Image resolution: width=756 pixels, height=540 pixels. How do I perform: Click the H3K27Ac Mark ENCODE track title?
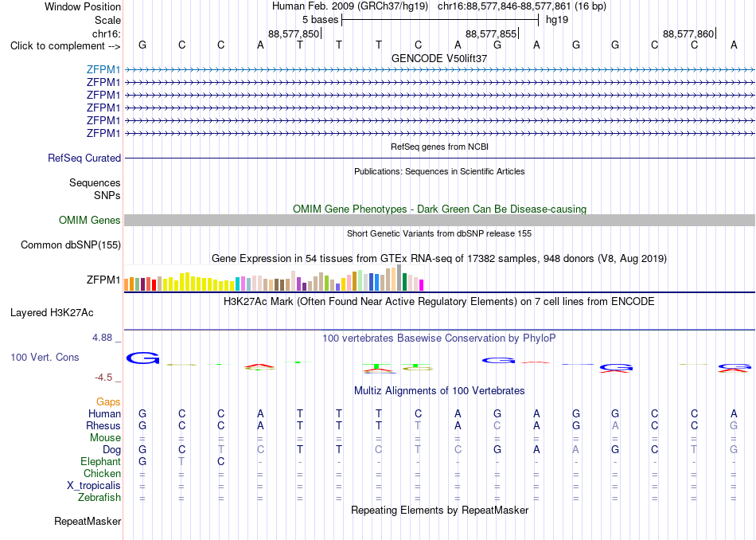(x=439, y=302)
